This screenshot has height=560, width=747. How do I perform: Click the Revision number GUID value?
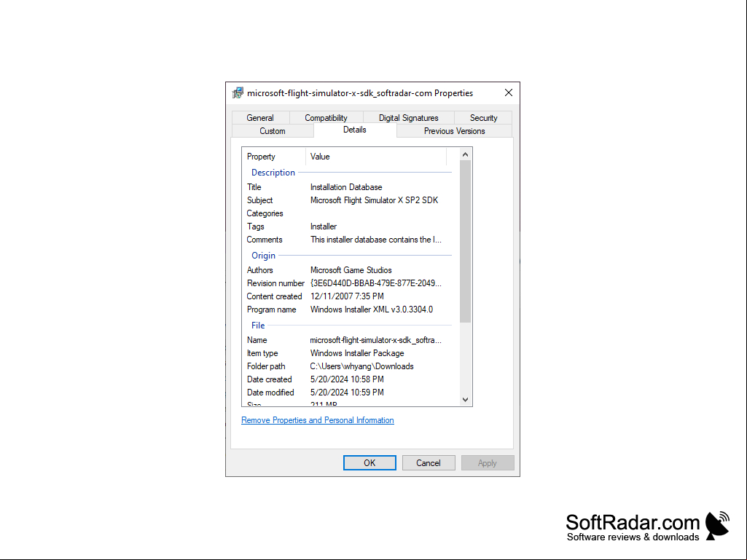[376, 283]
